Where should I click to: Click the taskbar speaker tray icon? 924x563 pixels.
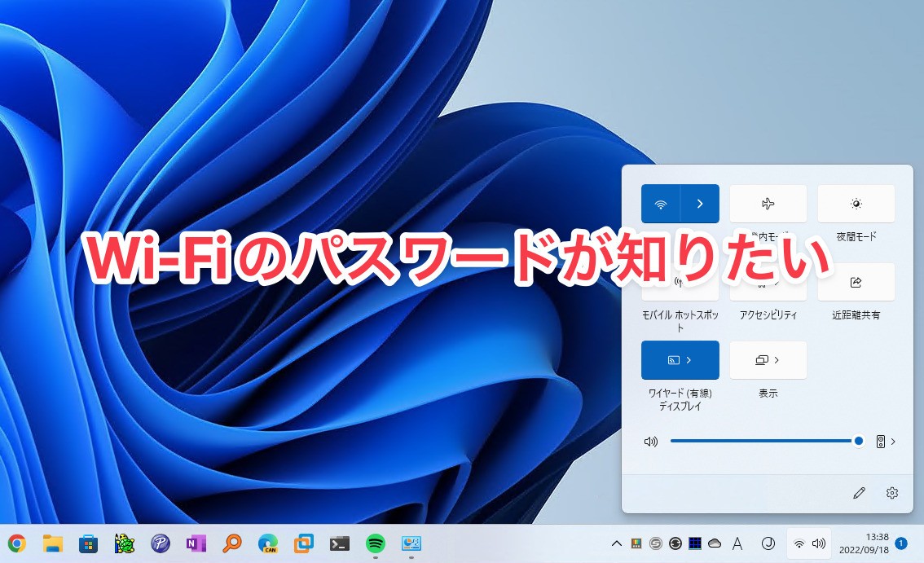(819, 543)
